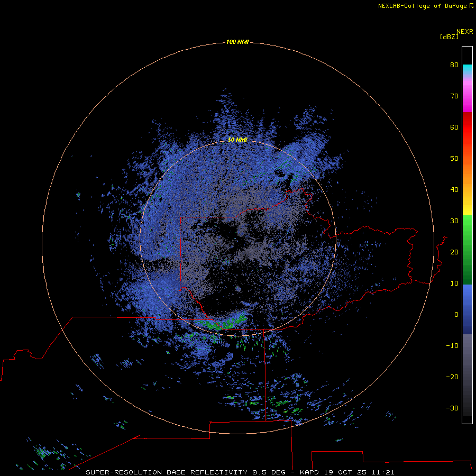Click the 100 NMI range ring label
The width and height of the screenshot is (476, 476).
coord(237,42)
